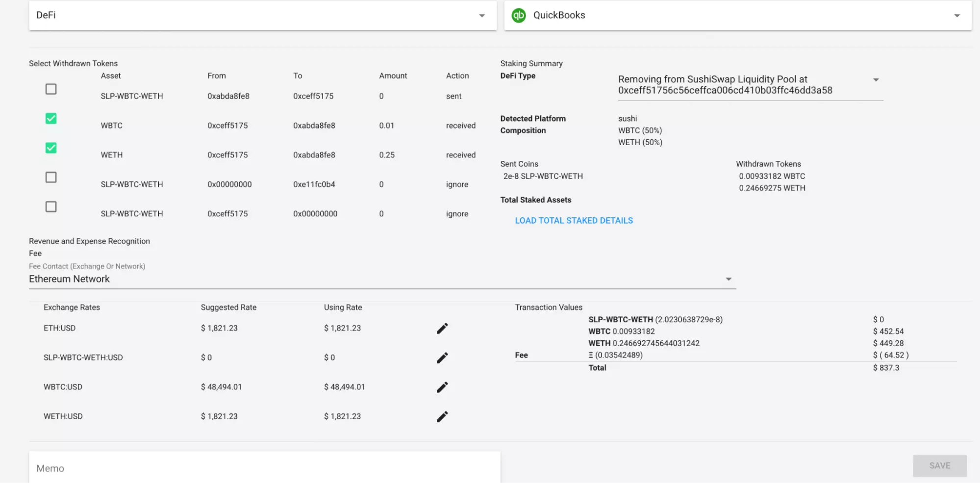The width and height of the screenshot is (980, 483).
Task: Open the DeFi Type selector
Action: pos(877,79)
